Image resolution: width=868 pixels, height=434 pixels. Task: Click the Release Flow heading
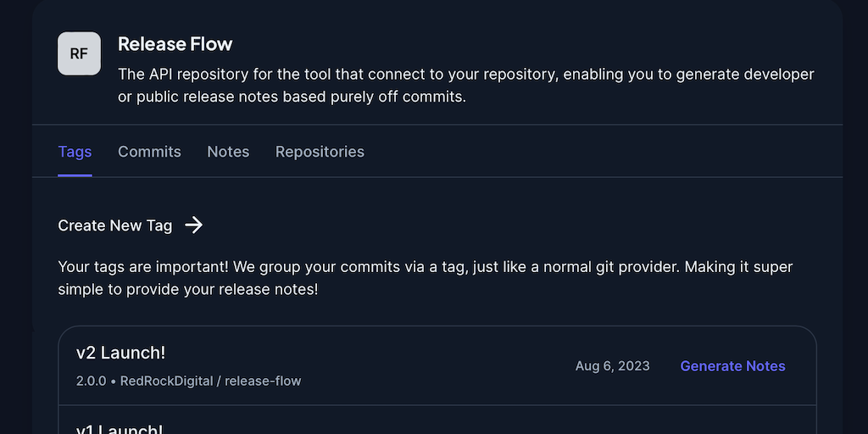click(x=175, y=44)
